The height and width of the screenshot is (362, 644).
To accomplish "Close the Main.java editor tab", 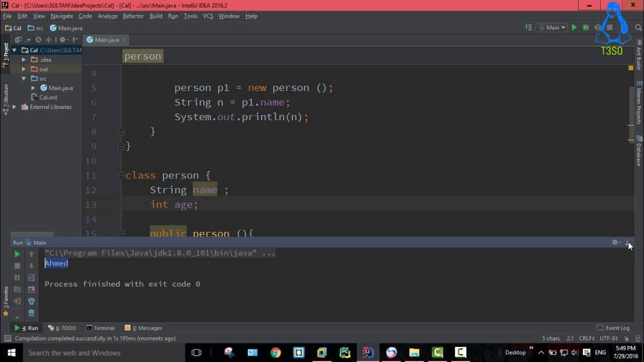I will click(x=124, y=40).
